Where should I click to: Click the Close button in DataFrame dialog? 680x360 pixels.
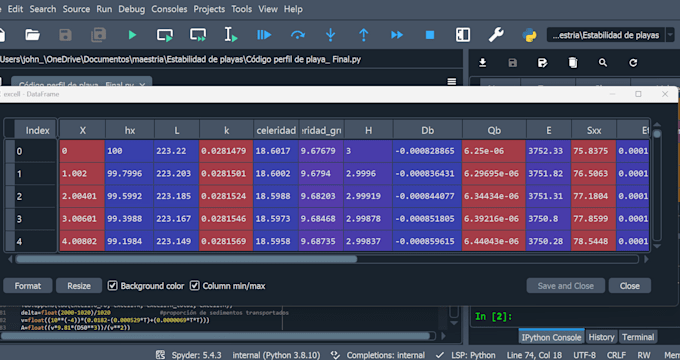click(x=630, y=286)
